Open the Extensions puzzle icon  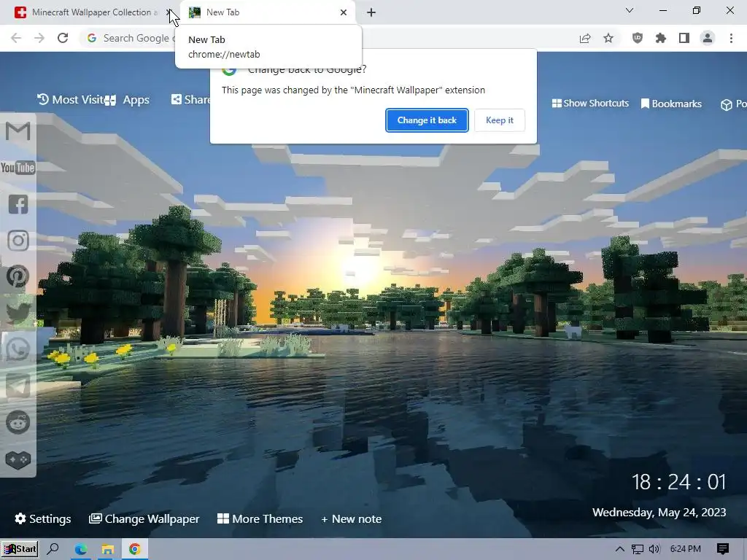(661, 38)
